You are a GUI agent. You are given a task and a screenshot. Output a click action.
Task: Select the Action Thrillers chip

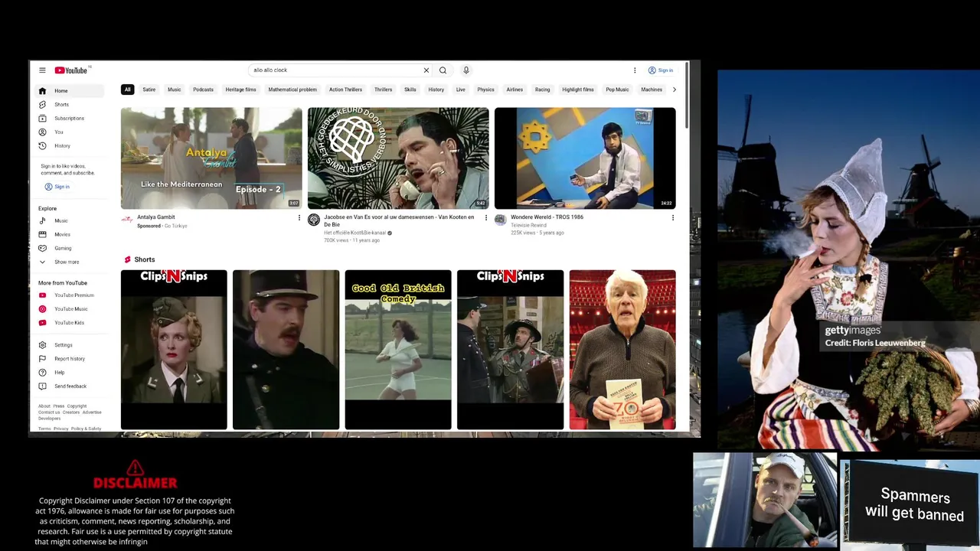click(346, 90)
